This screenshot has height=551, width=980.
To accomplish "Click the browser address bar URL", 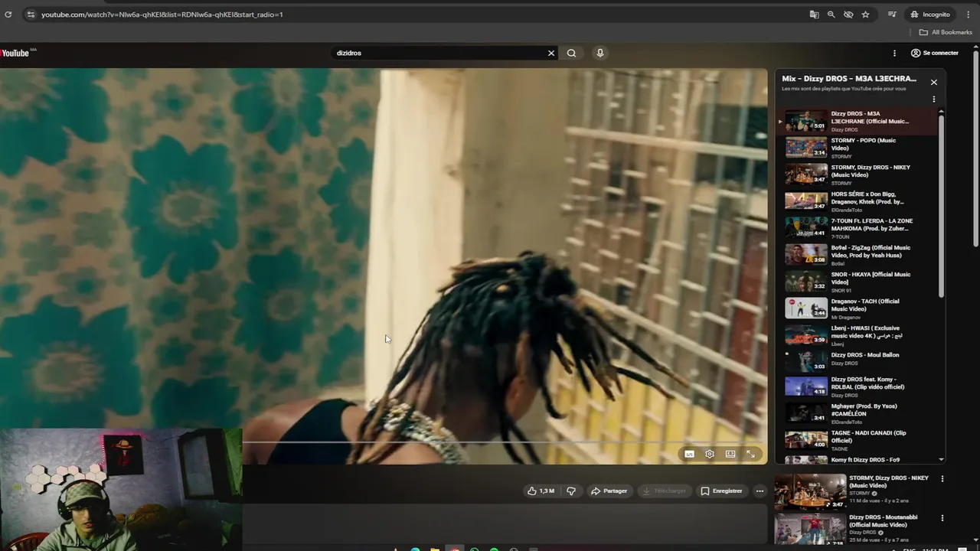I will point(162,15).
